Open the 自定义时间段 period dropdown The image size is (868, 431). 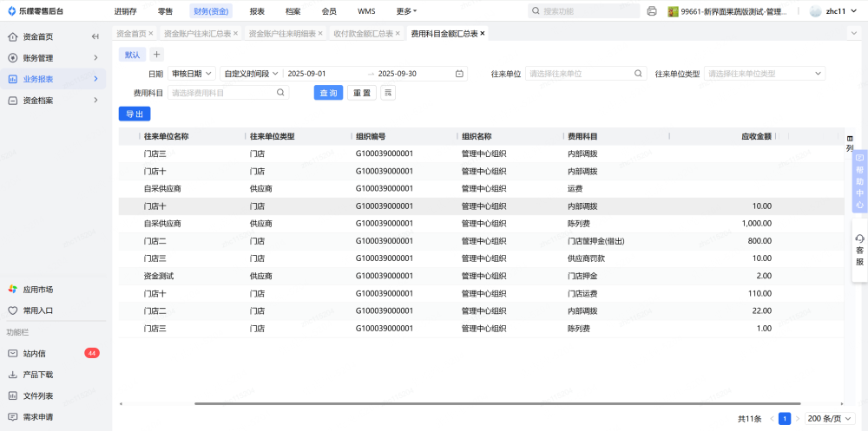click(251, 74)
